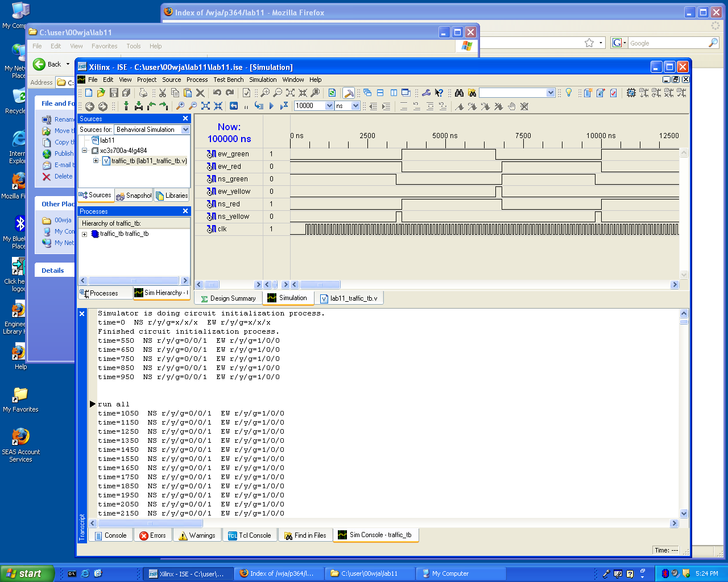Click the Paste clipboard icon
Viewport: 728px width, 582px height.
click(188, 93)
